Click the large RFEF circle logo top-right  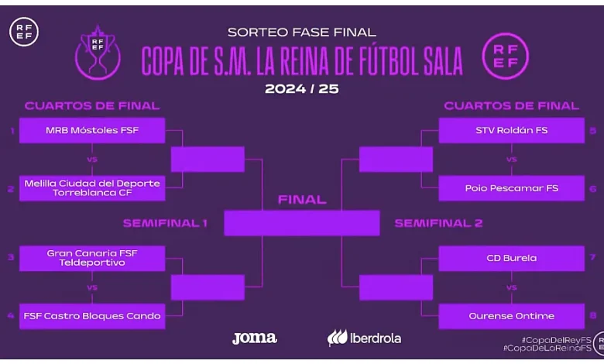coord(506,56)
